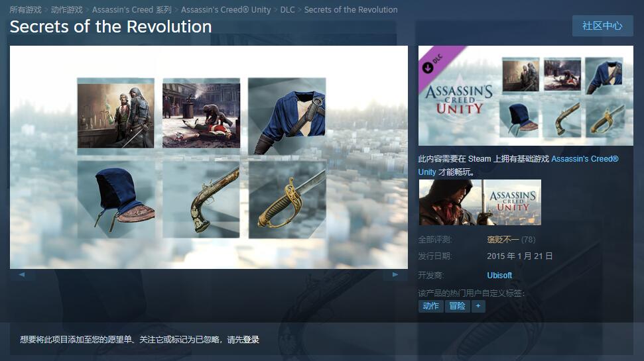Open the 社区中心 community hub button
Screen dimensions: 644x361
pos(602,26)
